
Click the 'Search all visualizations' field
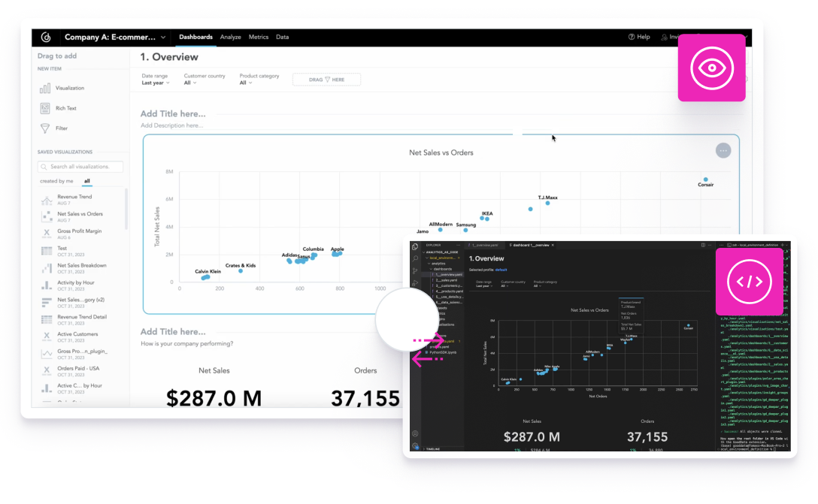click(x=81, y=166)
